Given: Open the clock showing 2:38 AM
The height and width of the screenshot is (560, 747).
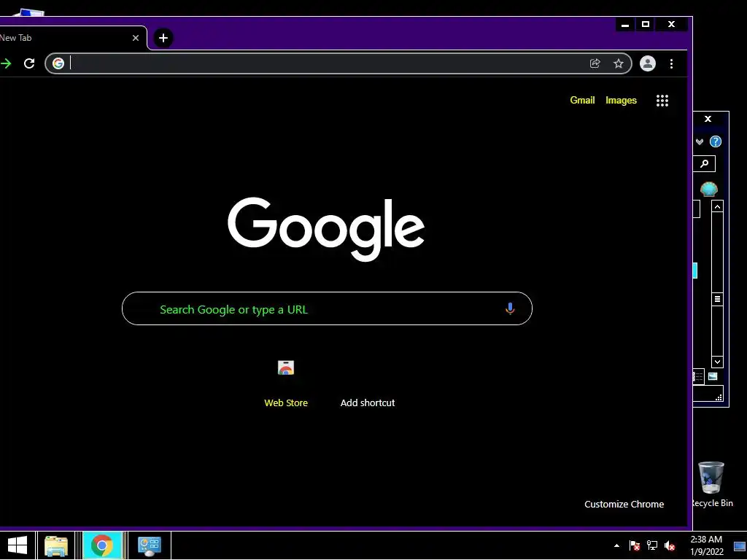Looking at the screenshot, I should click(706, 545).
